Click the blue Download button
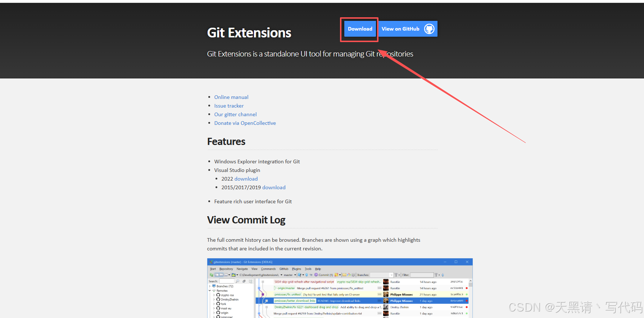The image size is (644, 318). tap(360, 29)
